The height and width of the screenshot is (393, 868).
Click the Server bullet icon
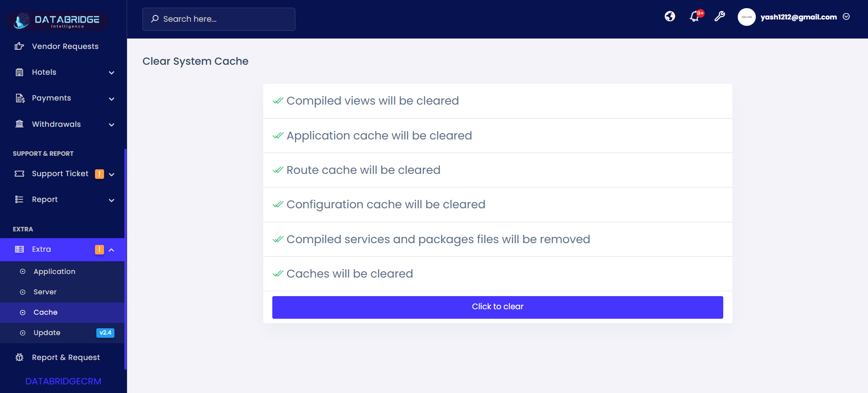[23, 292]
